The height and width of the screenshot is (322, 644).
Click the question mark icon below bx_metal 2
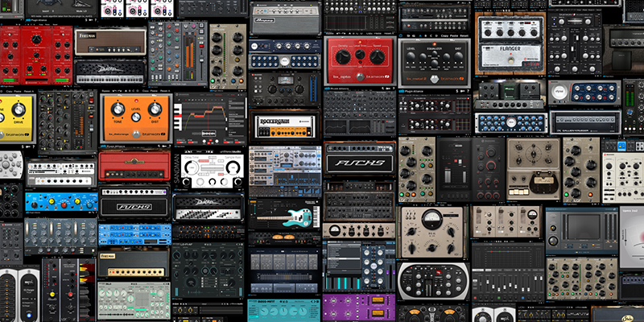(469, 93)
